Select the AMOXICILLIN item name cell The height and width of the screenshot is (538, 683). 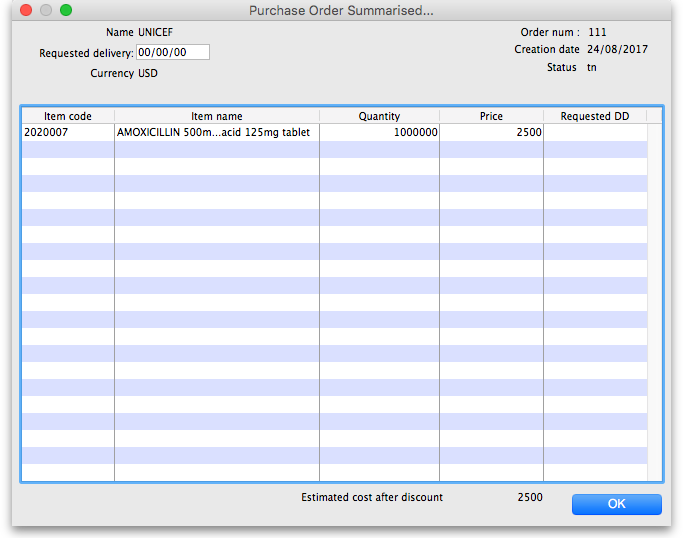point(216,132)
